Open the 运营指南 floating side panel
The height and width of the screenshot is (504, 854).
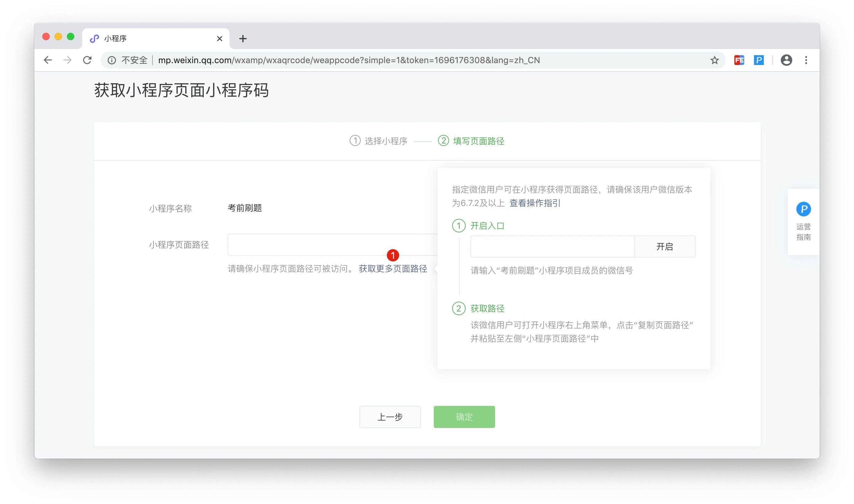(x=803, y=221)
